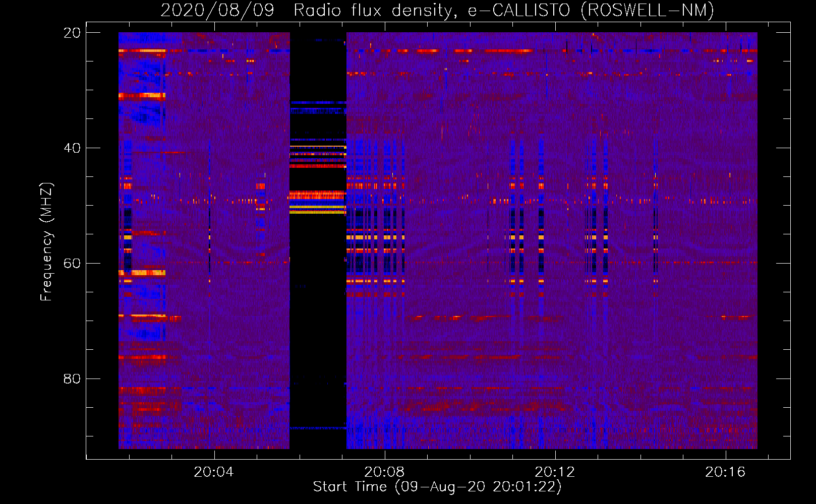
Task: Click the Start Time axis label
Action: [437, 487]
